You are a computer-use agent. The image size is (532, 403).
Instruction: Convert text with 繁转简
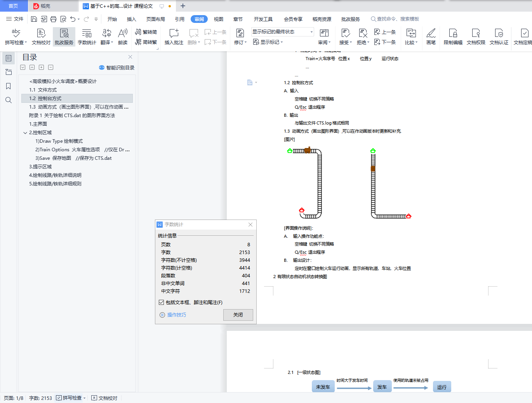point(146,32)
